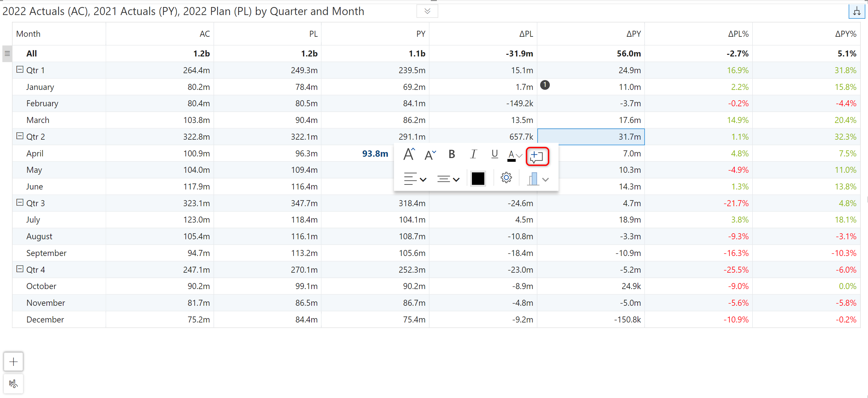Toggle italic formatting
This screenshot has height=398, width=868.
pos(473,154)
